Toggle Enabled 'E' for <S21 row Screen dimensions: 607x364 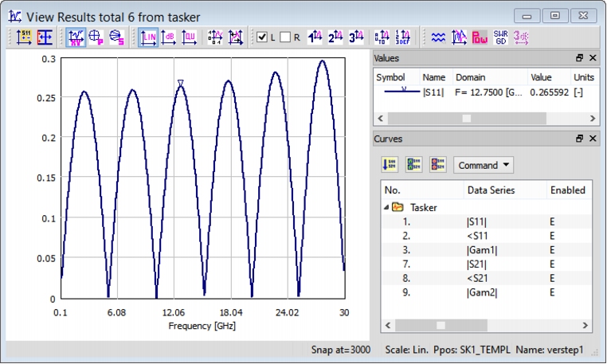click(x=552, y=278)
